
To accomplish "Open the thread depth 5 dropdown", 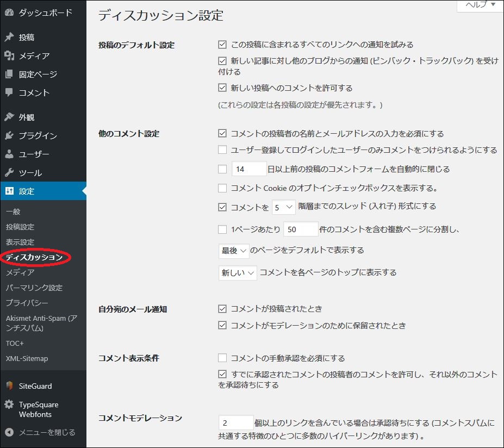I will pos(283,207).
